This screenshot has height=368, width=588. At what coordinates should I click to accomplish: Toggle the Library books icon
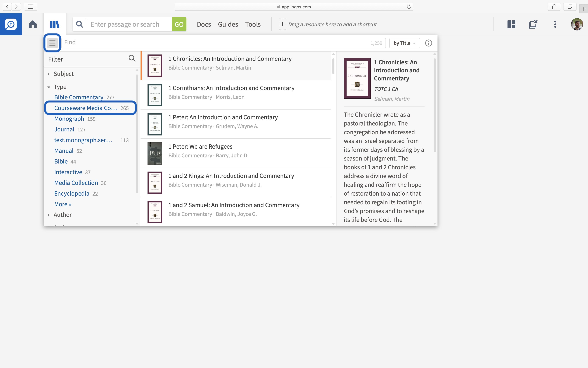pyautogui.click(x=55, y=24)
